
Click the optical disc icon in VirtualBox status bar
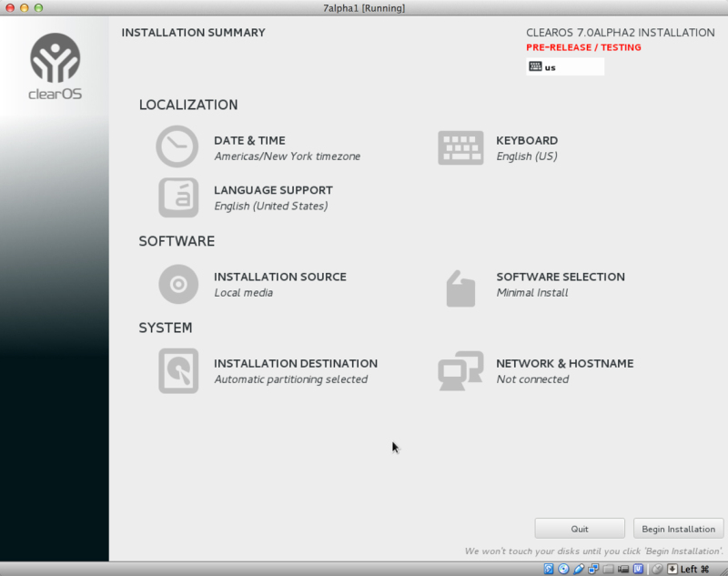[563, 569]
